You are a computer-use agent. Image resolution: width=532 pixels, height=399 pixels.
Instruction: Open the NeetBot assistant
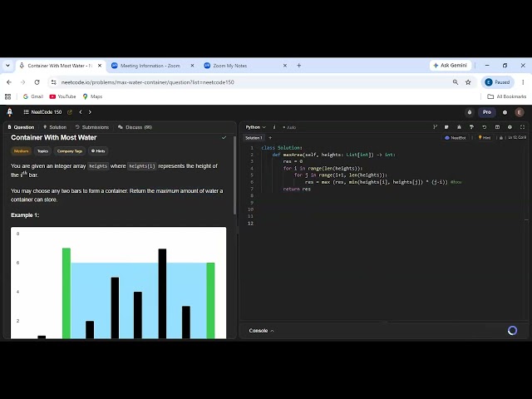[456, 138]
